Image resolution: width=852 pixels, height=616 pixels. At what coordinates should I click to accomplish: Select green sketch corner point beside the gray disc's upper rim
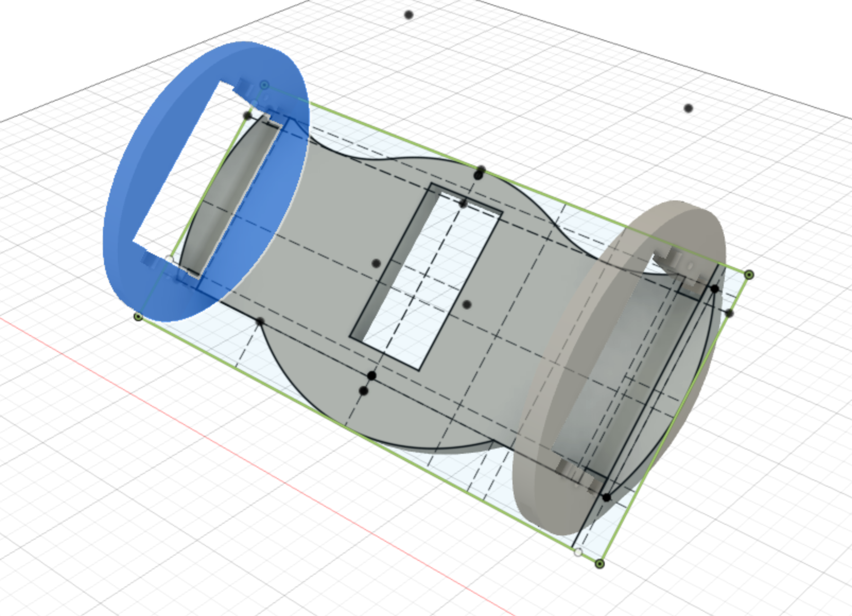[x=749, y=275]
